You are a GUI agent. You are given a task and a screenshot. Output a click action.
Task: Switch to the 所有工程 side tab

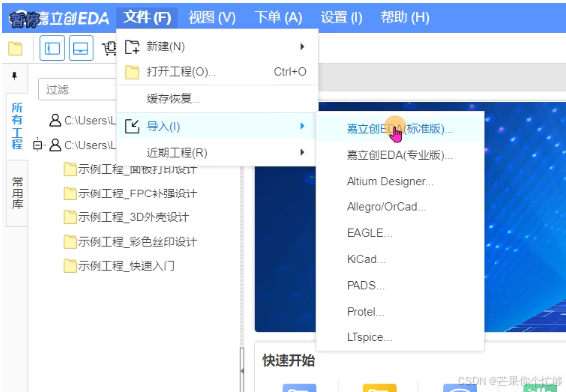click(x=17, y=126)
